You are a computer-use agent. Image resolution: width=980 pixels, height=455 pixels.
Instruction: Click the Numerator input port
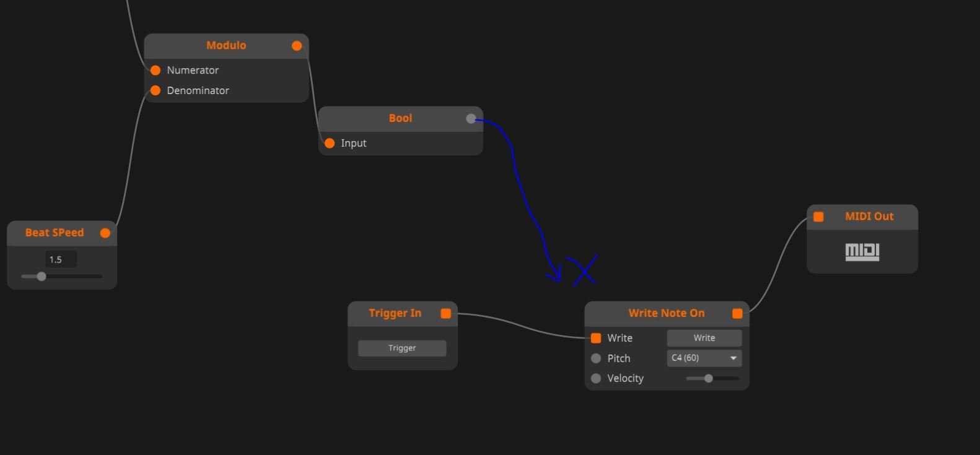click(155, 71)
